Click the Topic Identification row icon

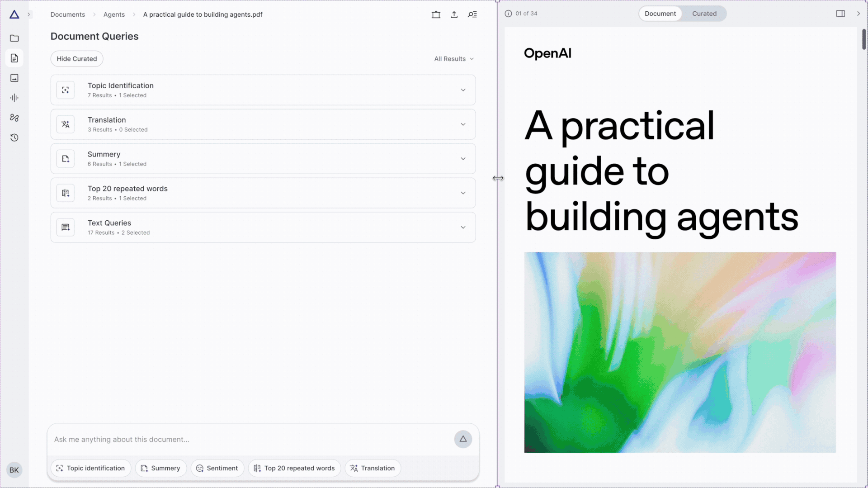(x=66, y=90)
